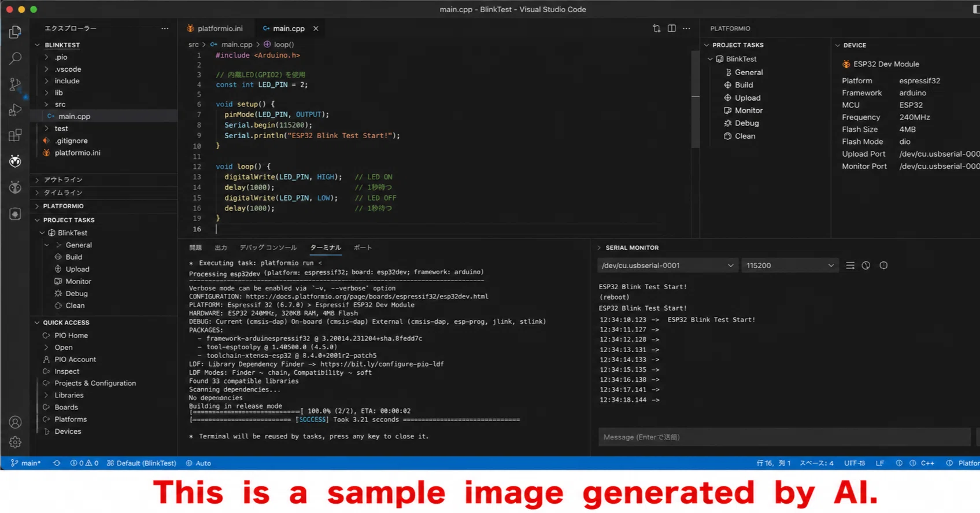Switch to the デバッグ コンソール tab
This screenshot has height=513, width=980.
268,248
